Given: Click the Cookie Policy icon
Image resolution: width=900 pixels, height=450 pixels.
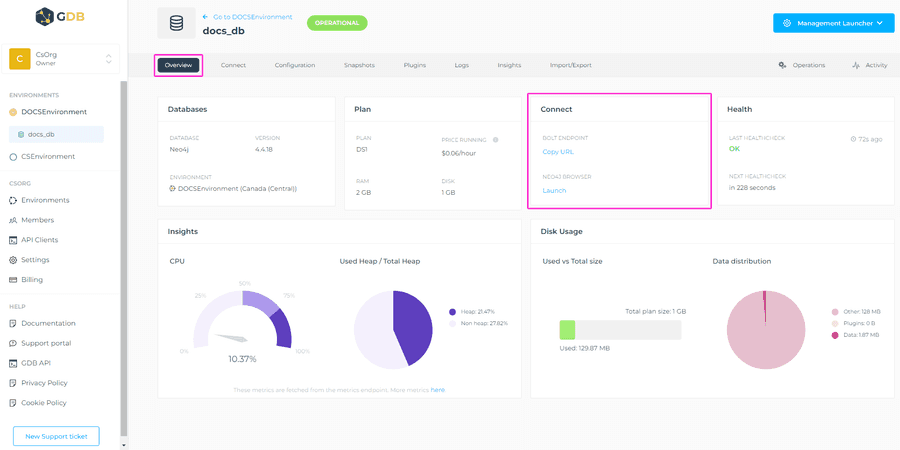Looking at the screenshot, I should pyautogui.click(x=13, y=403).
